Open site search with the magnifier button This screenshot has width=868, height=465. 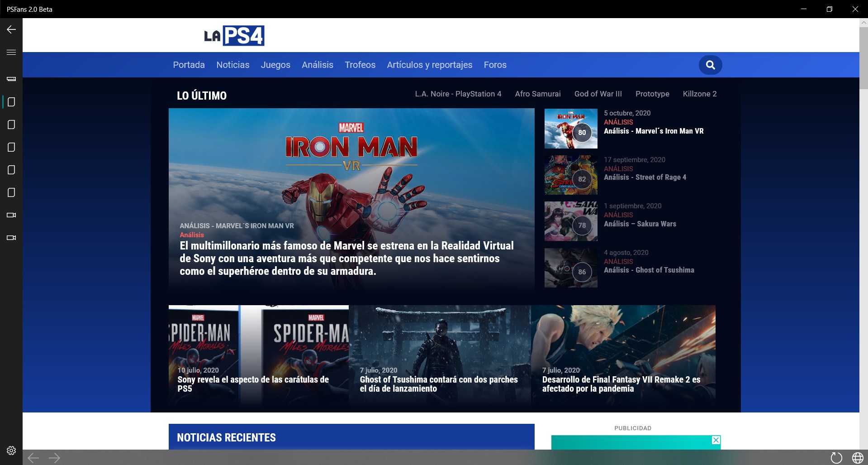coord(710,65)
